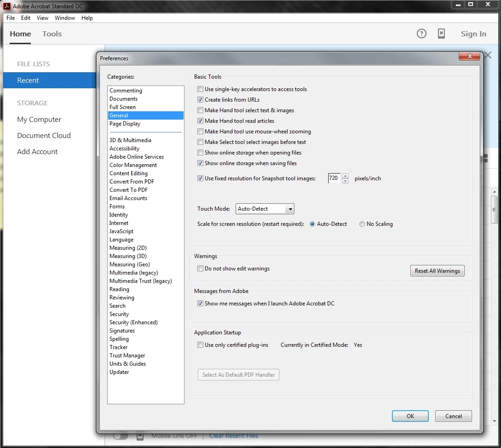The height and width of the screenshot is (448, 501).
Task: Uncheck Show me messages when I launch Acrobat
Action: (x=200, y=304)
